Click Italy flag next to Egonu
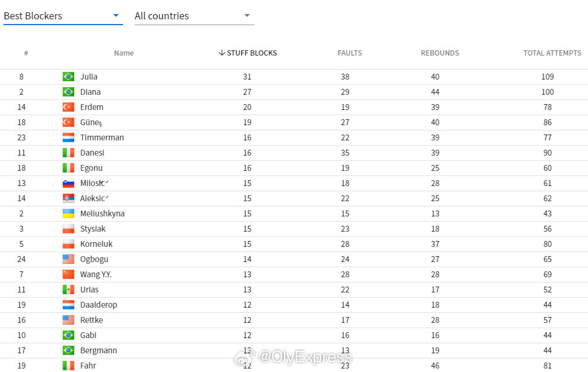Viewport: 588px width, 372px height. tap(69, 168)
